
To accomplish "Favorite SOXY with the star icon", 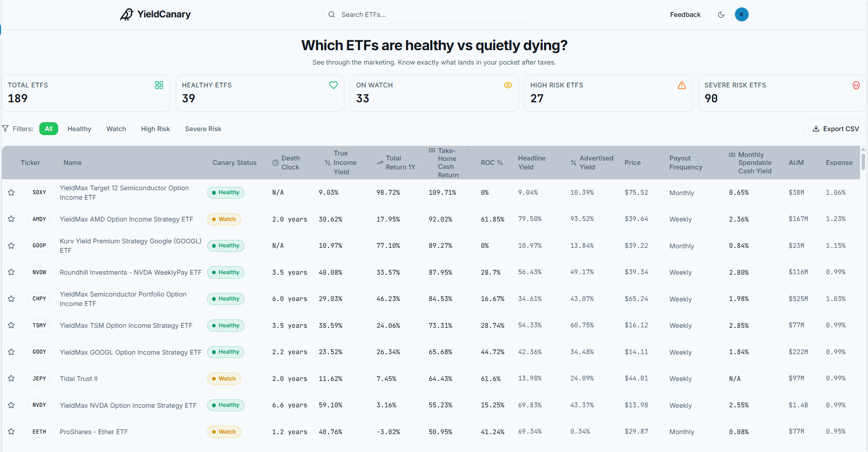I will [11, 193].
